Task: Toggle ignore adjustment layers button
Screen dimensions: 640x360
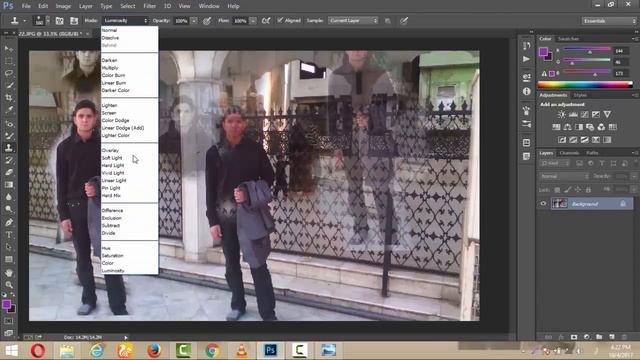Action: click(388, 20)
